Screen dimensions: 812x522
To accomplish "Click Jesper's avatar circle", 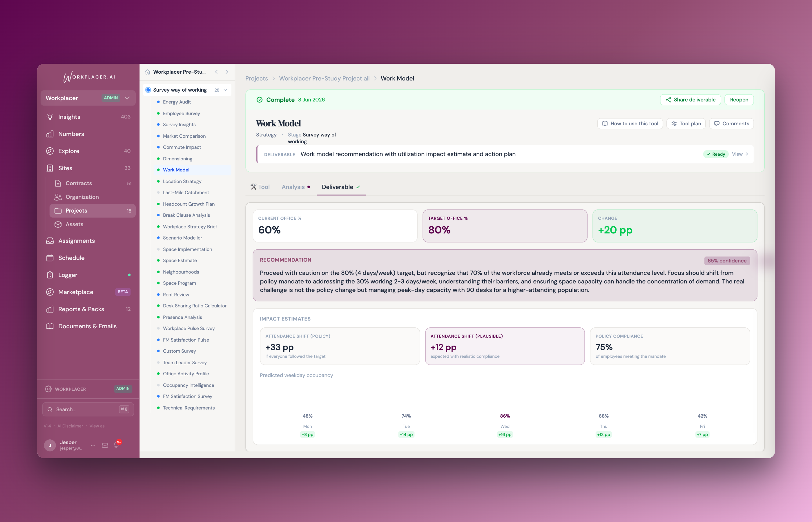I will pos(50,445).
